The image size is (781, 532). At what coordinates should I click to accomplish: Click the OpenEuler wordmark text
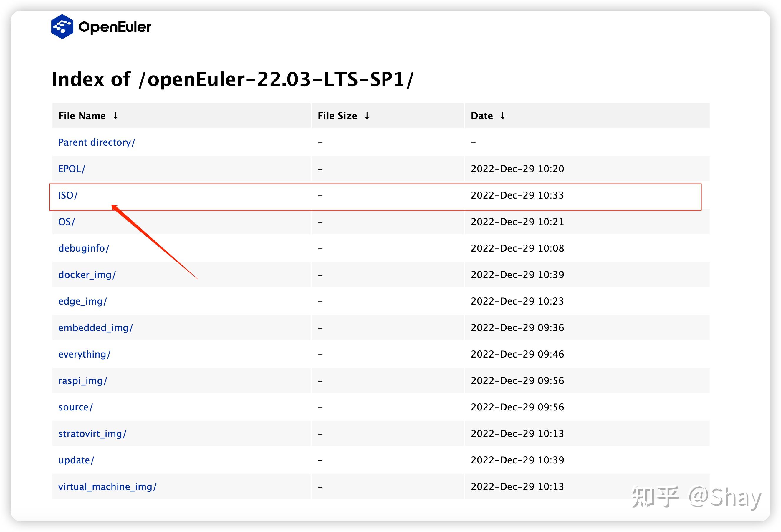tap(115, 27)
